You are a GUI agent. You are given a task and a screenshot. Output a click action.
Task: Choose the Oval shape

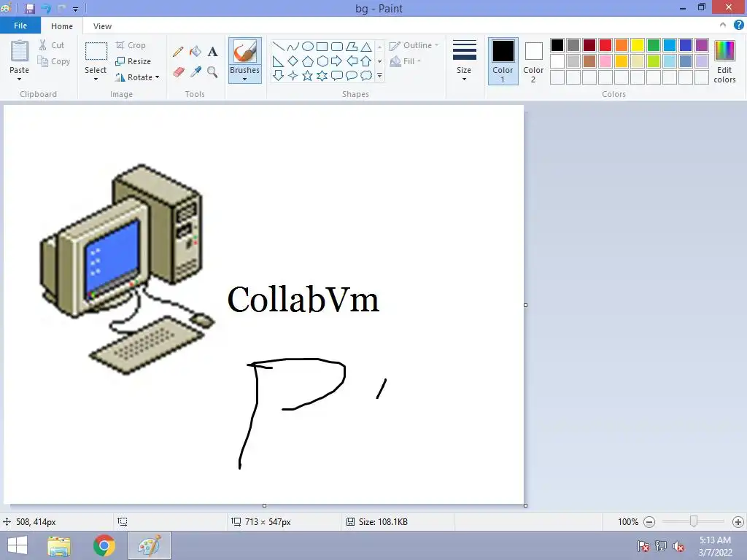(308, 47)
